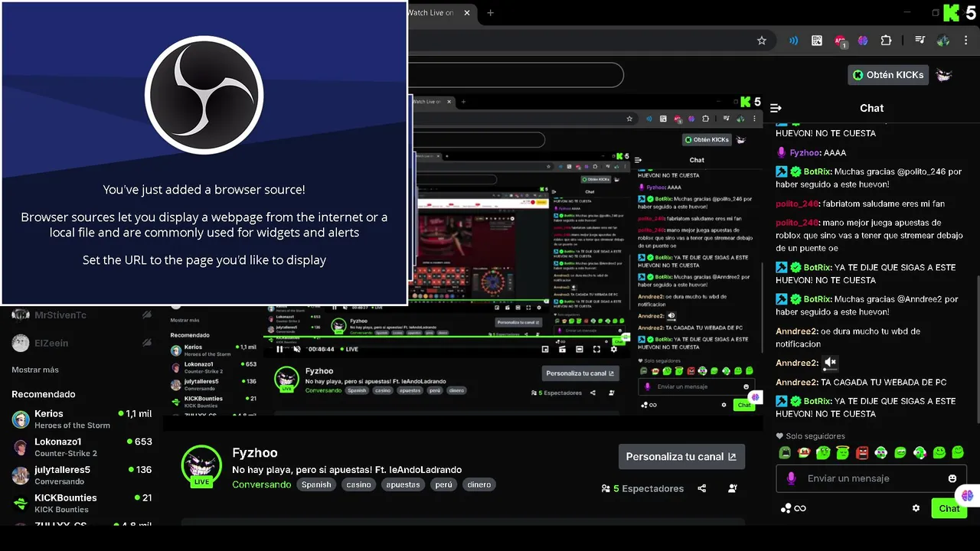Viewport: 980px width, 551px height.
Task: Jump to LIVE in the player
Action: (x=348, y=349)
